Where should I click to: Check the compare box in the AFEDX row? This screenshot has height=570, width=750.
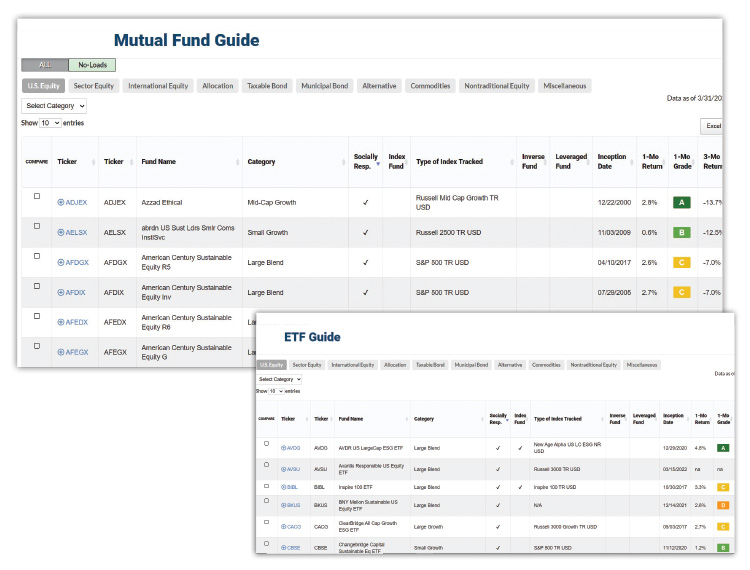(37, 316)
